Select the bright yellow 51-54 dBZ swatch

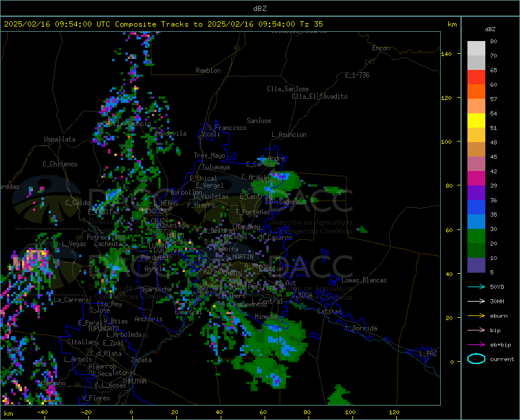476,121
